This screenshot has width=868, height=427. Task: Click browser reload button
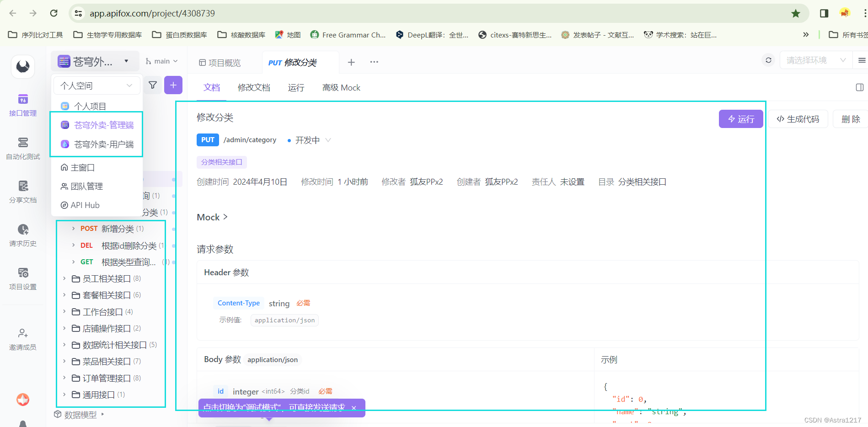[x=54, y=13]
